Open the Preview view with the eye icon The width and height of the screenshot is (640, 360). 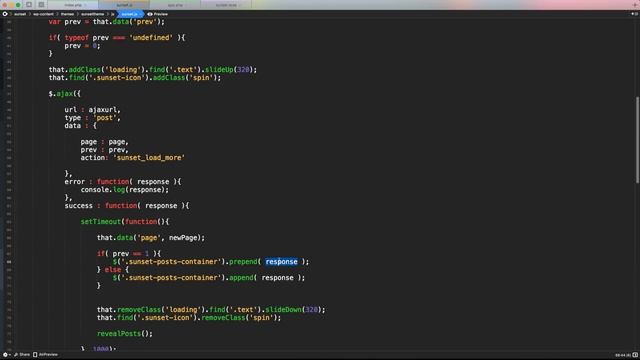coord(158,14)
